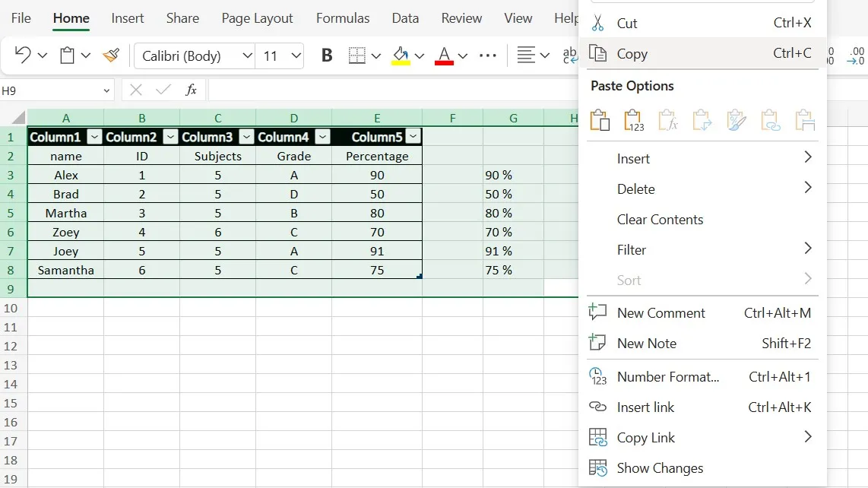Open the Undo history dropdown arrow
The width and height of the screenshot is (868, 488).
[x=42, y=55]
